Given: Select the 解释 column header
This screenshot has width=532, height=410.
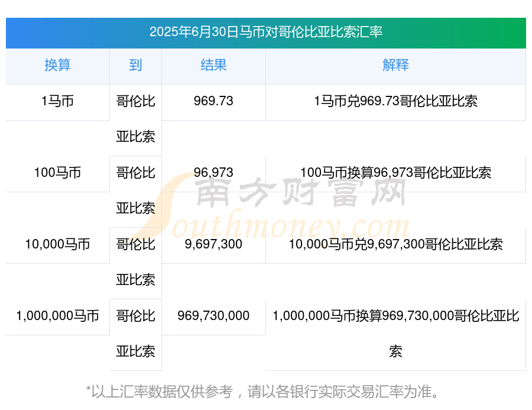Looking at the screenshot, I should (395, 65).
